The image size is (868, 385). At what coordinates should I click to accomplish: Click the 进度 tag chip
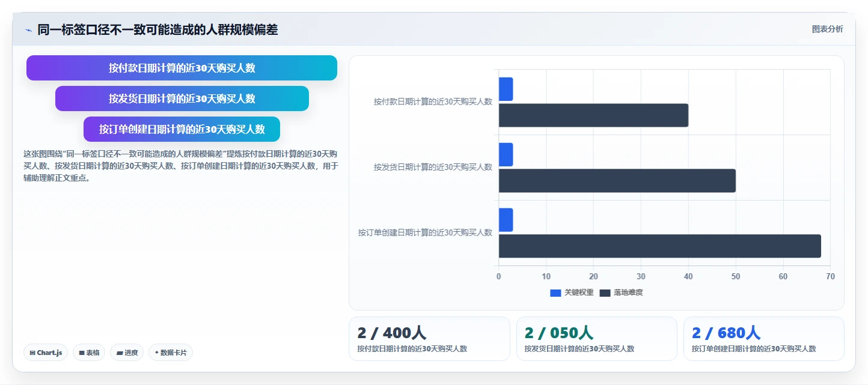127,353
